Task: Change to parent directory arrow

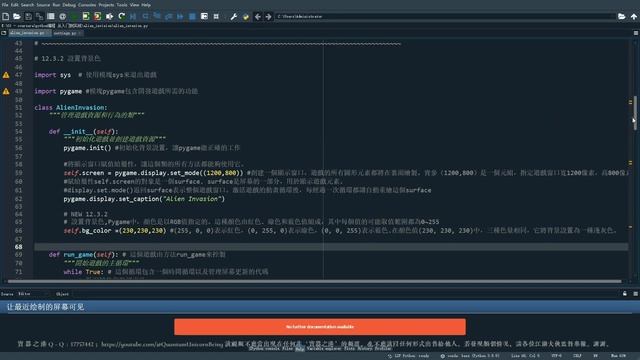Action: point(633,16)
